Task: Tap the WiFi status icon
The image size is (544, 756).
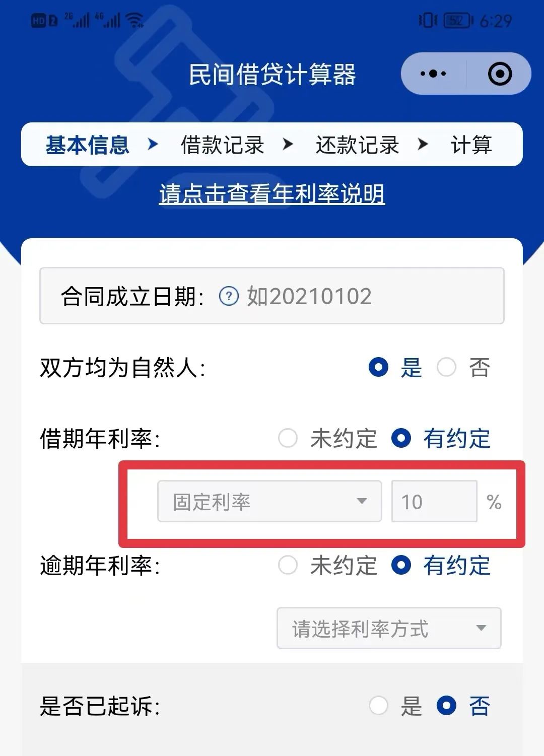Action: coord(134,20)
